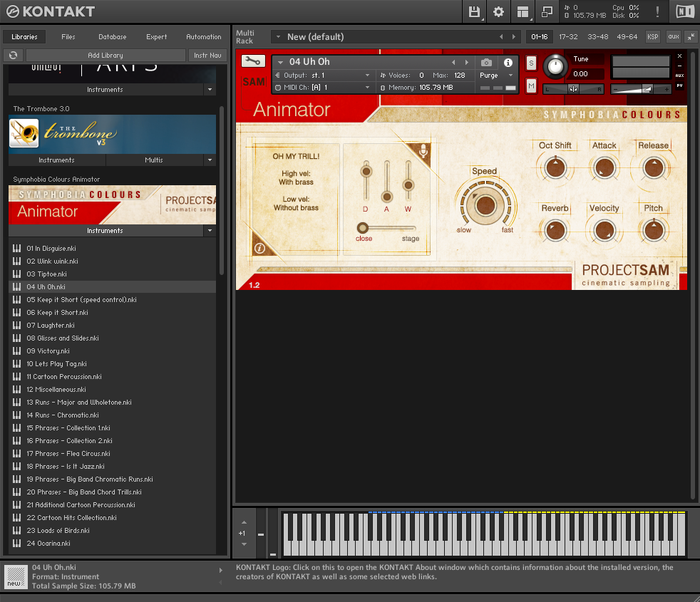Click the close/stage slider handle
Image resolution: width=700 pixels, height=602 pixels.
point(363,228)
